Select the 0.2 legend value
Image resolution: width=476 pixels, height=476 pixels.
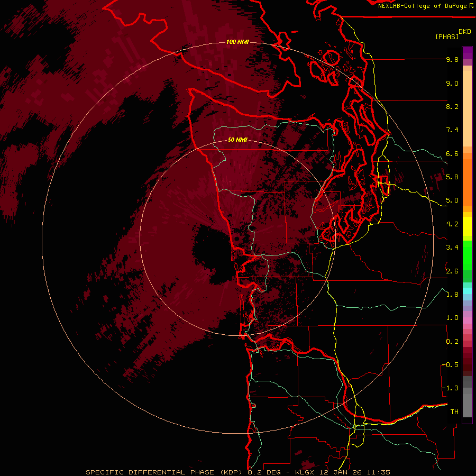(x=452, y=342)
